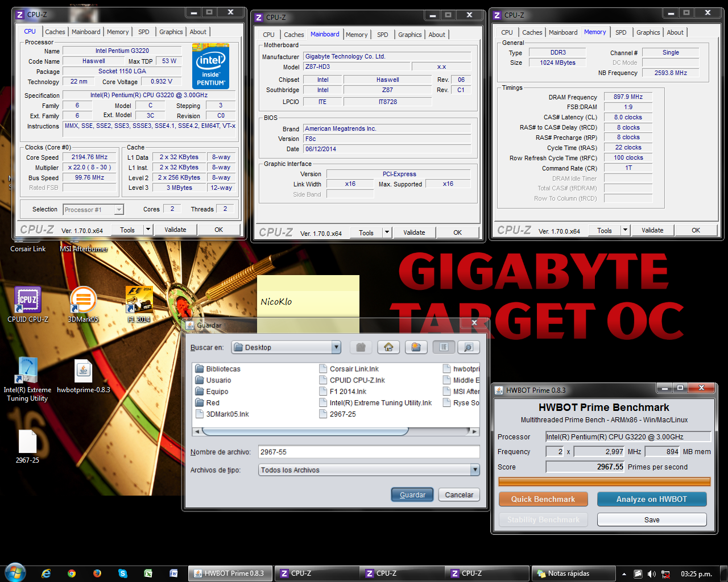Select the 2967-25 file on desktop

point(27,447)
